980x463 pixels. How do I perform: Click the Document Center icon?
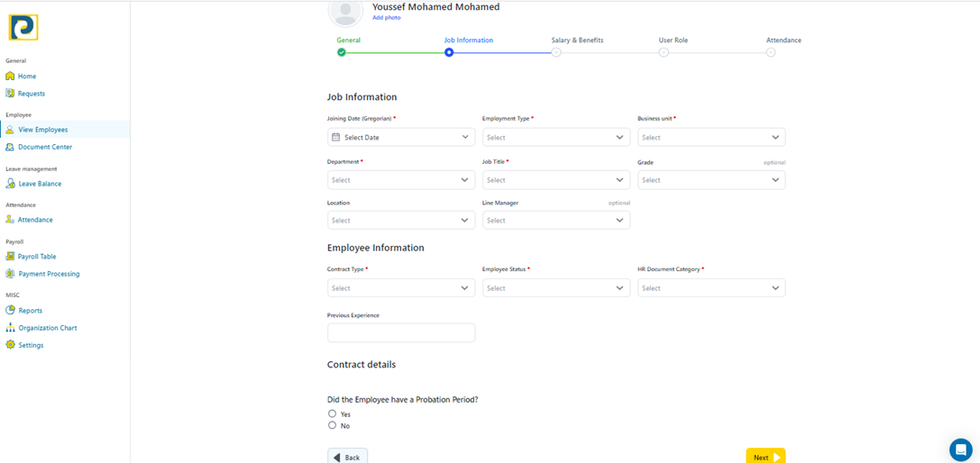tap(10, 147)
